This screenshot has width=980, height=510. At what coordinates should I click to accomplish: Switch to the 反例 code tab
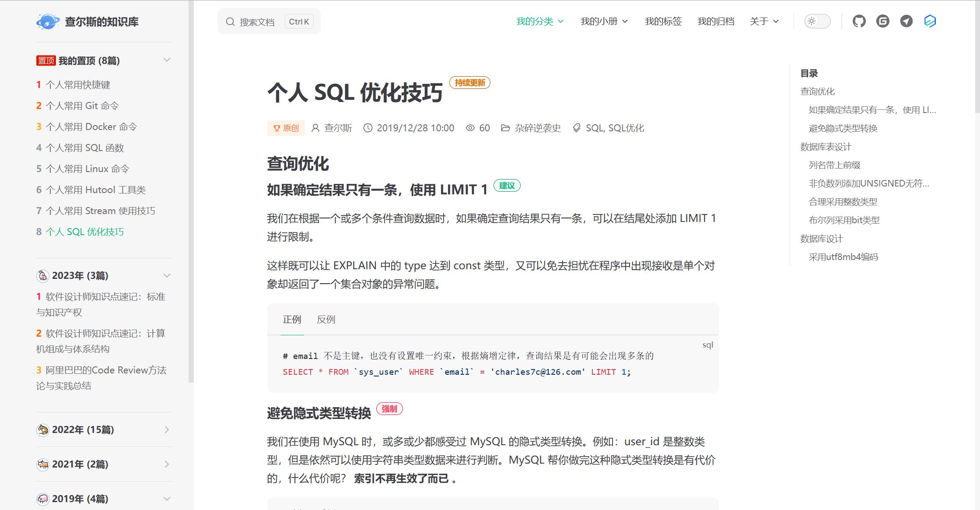click(x=326, y=320)
